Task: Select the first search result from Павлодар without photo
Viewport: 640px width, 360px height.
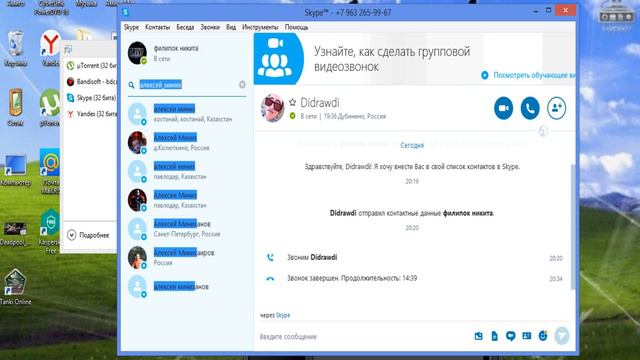Action: click(x=187, y=171)
